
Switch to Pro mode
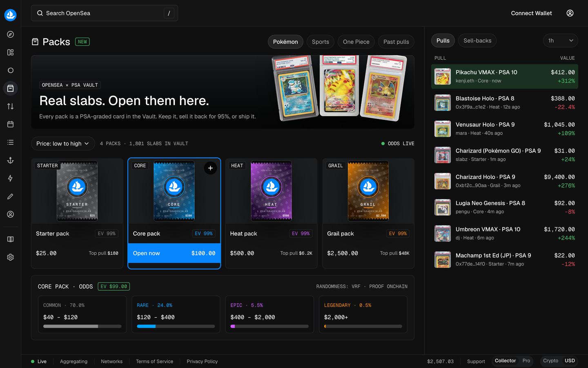[526, 361]
